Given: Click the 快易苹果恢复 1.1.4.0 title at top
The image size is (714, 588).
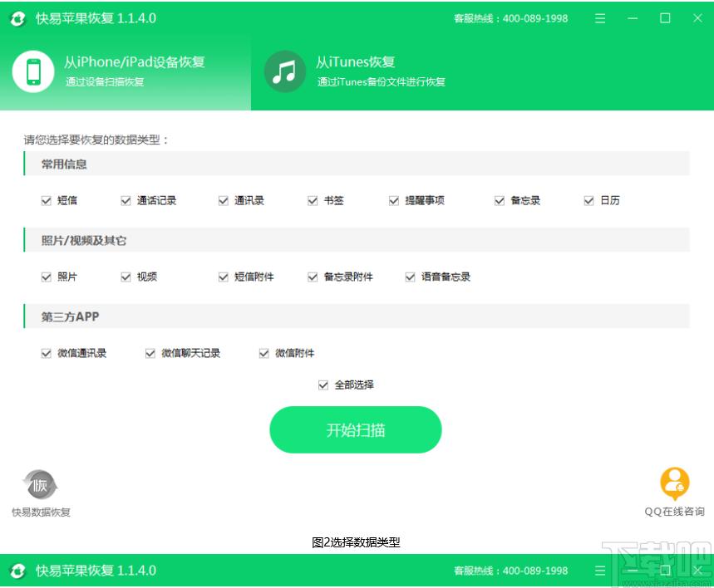Looking at the screenshot, I should pos(96,18).
